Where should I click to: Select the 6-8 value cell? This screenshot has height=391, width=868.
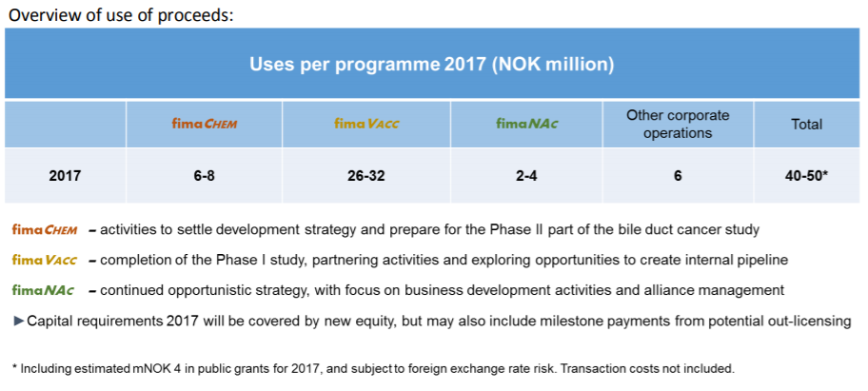[205, 176]
